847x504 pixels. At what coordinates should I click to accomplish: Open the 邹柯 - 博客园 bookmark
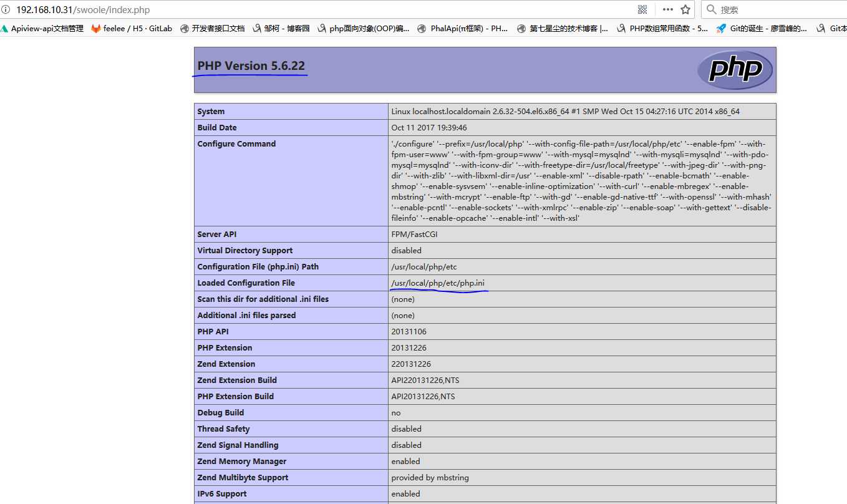281,28
